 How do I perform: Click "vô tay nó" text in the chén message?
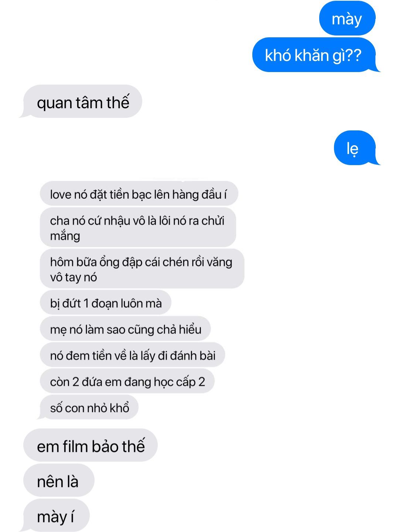(x=74, y=277)
